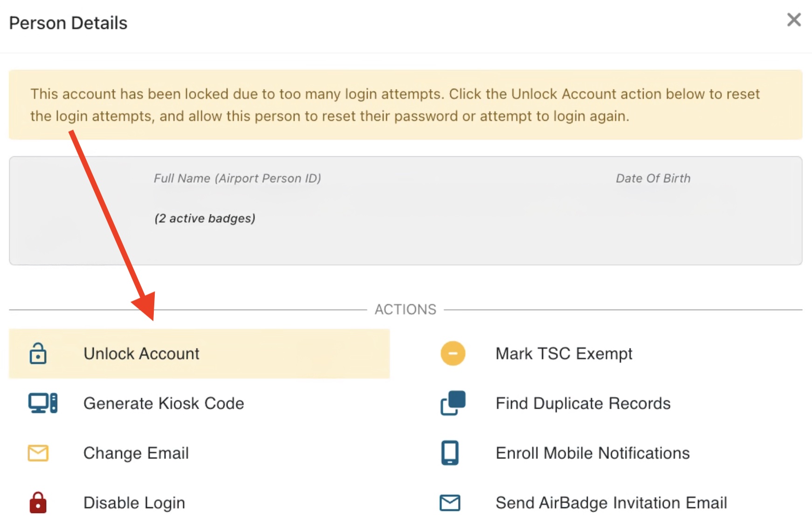Click the "2 active badges" text
The width and height of the screenshot is (812, 530).
point(205,218)
